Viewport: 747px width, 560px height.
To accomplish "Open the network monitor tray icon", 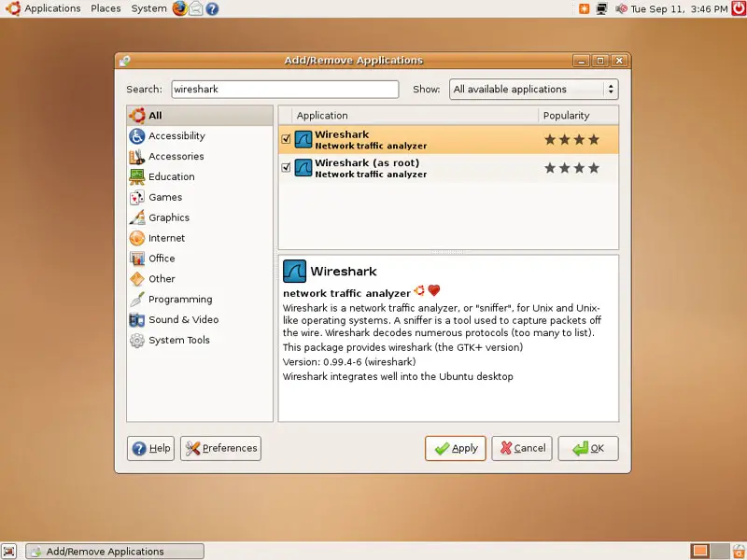I will tap(602, 9).
